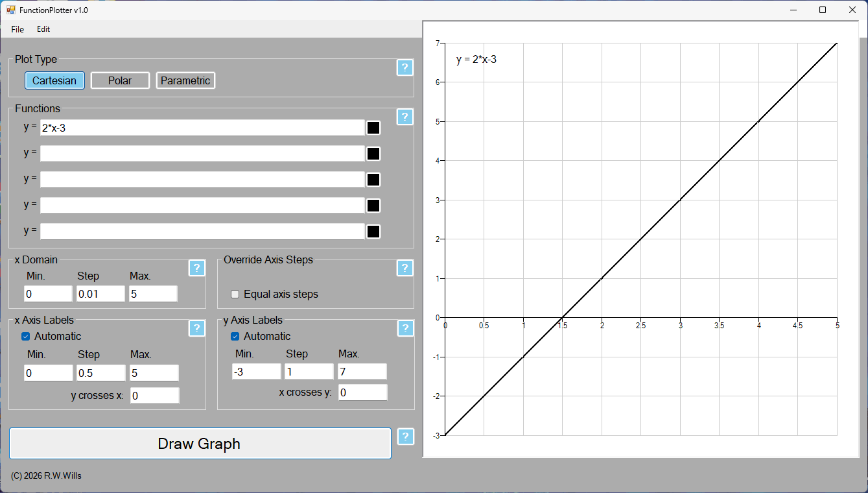Screen dimensions: 868x493
Task: Choose the Cartesian plot type
Action: pyautogui.click(x=54, y=80)
